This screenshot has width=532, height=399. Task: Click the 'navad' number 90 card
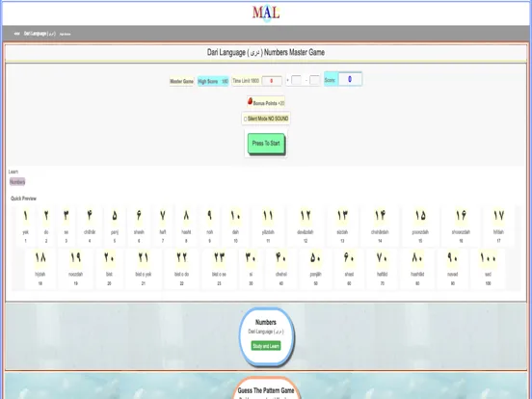pos(453,268)
